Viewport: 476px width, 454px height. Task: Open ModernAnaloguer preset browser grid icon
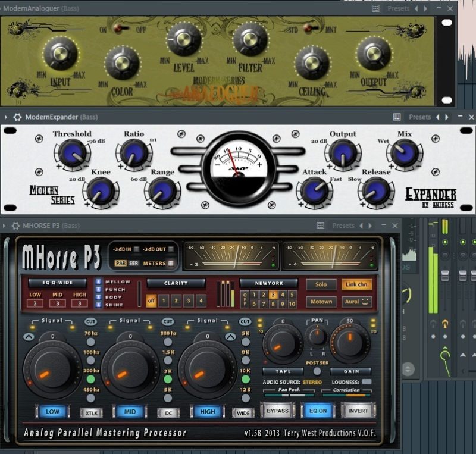pos(375,8)
